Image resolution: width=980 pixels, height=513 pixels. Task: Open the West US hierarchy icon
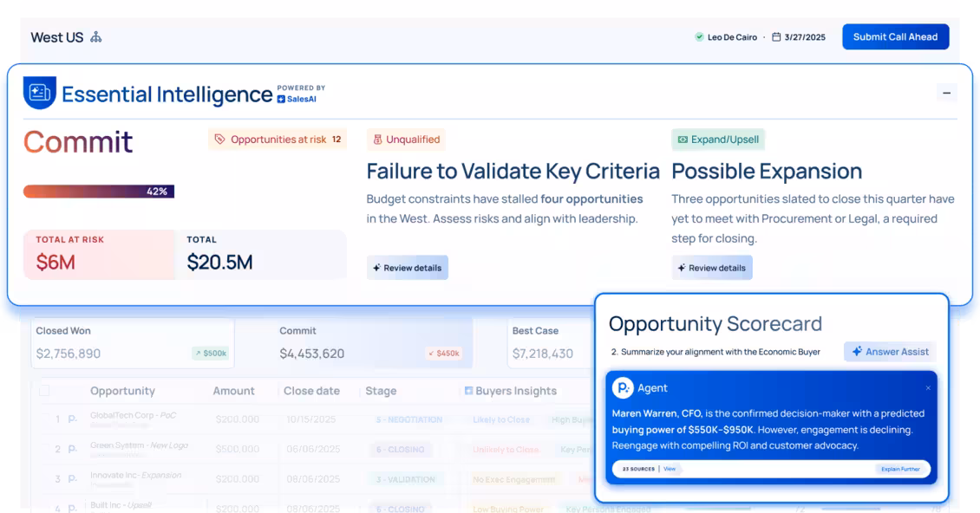[95, 37]
